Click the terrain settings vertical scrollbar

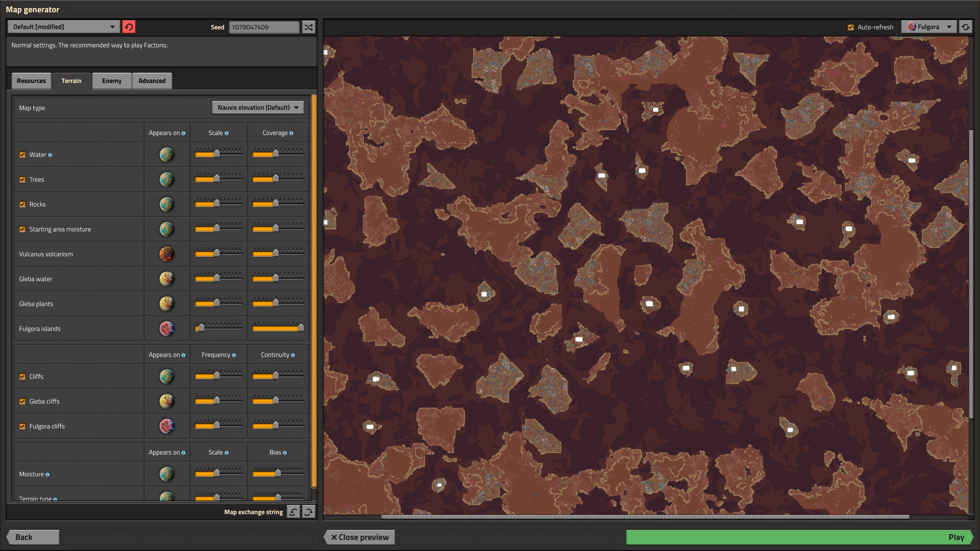(314, 291)
